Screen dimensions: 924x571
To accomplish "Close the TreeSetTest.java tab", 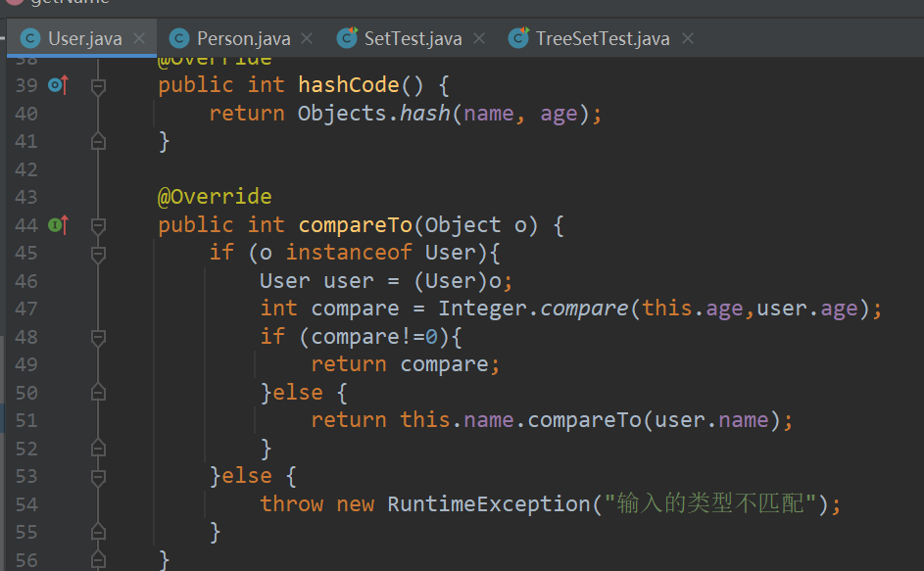I will 687,38.
